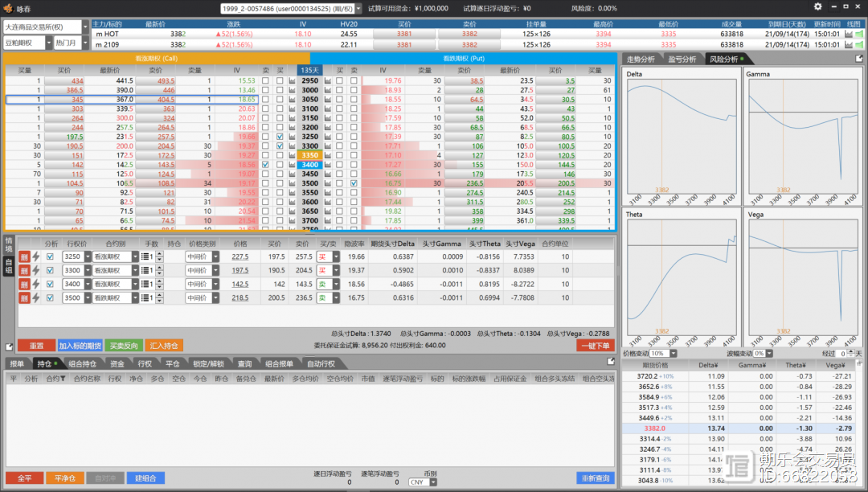
Task: Open the settings gear in title bar
Action: [x=817, y=6]
